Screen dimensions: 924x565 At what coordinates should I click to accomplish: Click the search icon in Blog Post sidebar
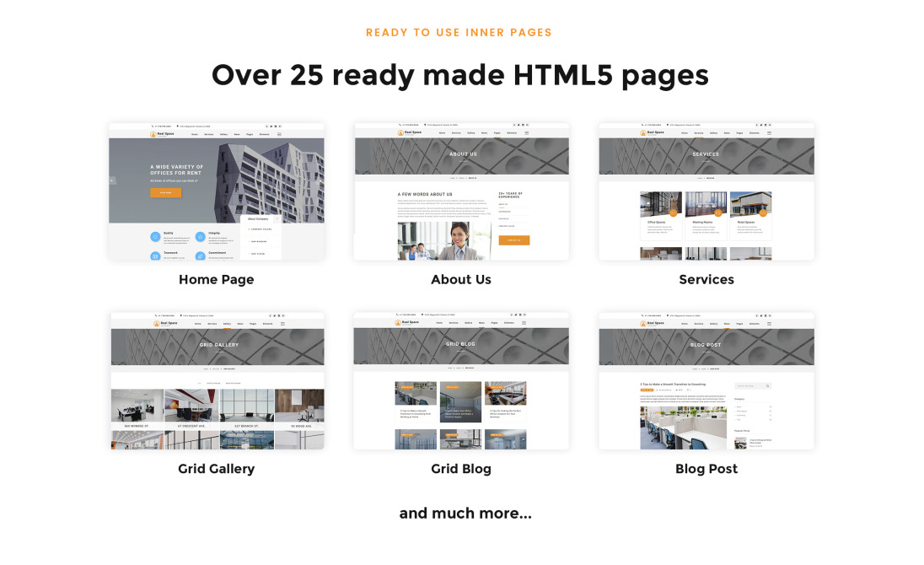[767, 386]
